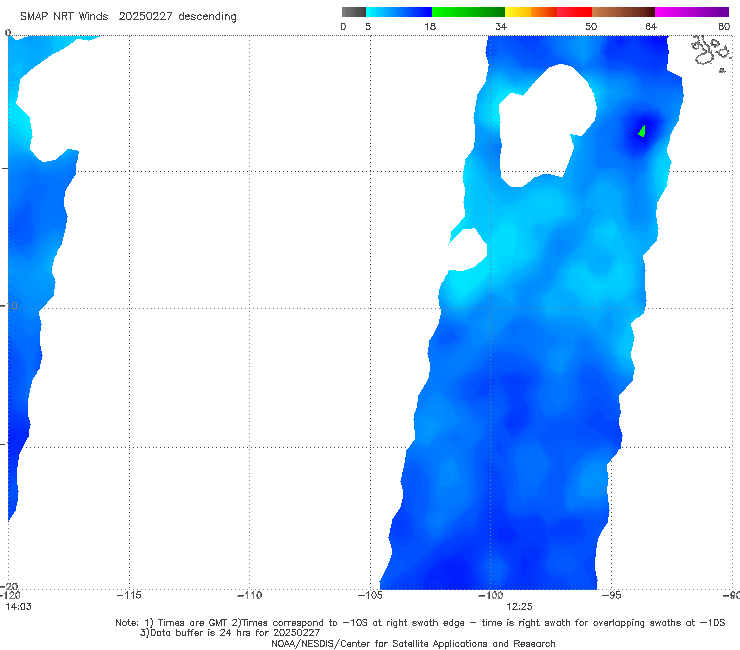Click the green wind maximum marker on the map

click(642, 131)
